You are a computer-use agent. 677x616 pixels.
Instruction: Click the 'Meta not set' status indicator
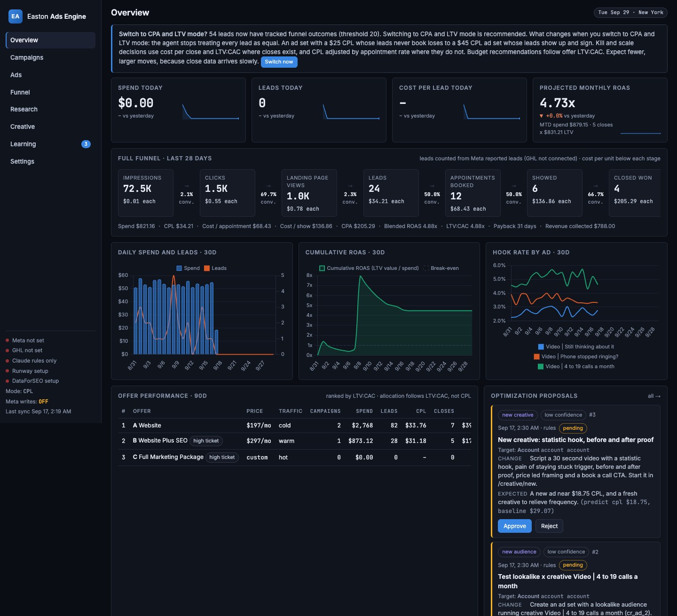coord(25,340)
